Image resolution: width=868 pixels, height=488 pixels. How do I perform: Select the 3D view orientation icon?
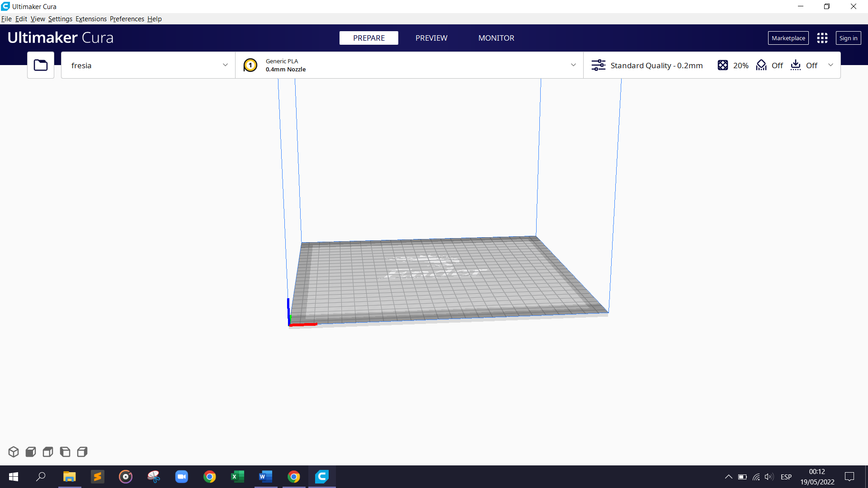pos(13,451)
